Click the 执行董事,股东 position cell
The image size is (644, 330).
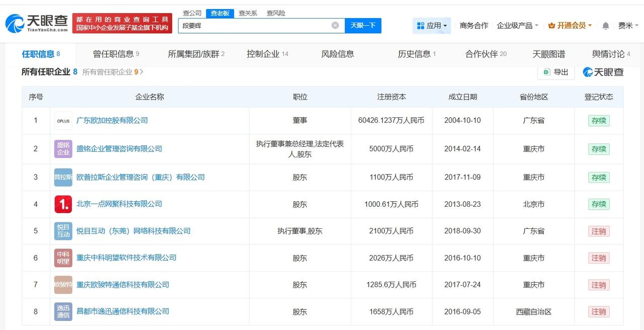300,231
